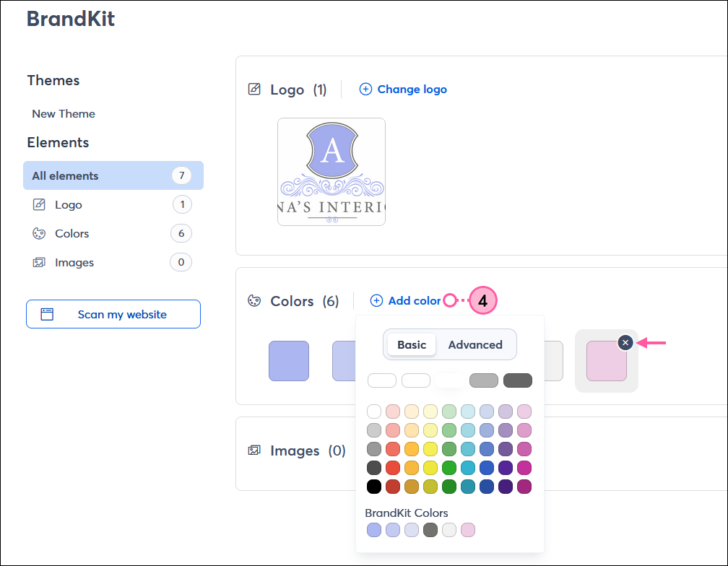Click the Images icon in the sidebar
This screenshot has height=566, width=728.
[39, 262]
